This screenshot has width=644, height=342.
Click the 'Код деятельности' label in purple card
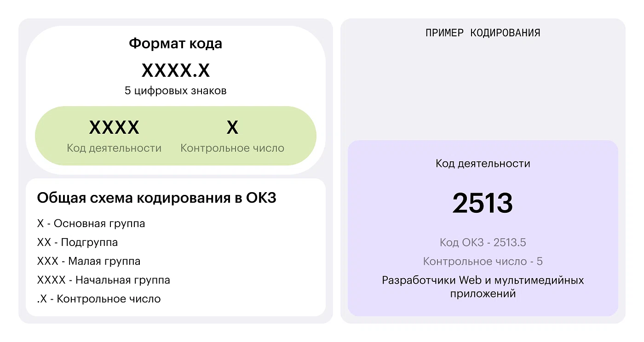tap(483, 164)
